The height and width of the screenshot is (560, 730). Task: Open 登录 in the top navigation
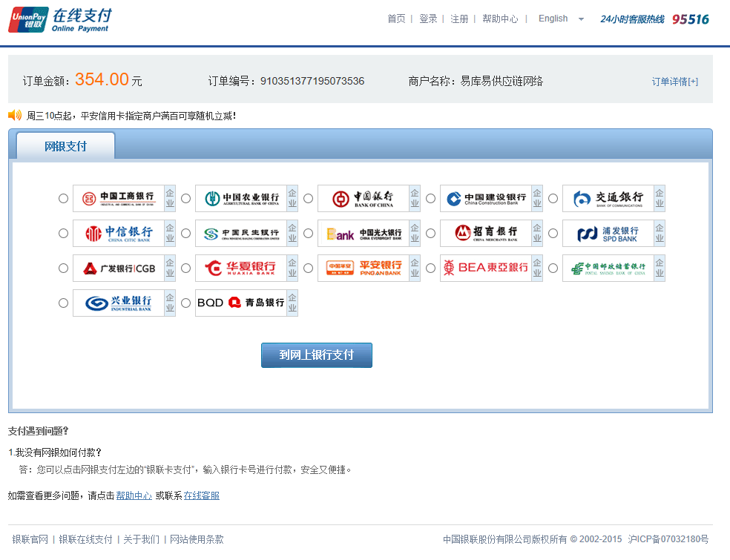[428, 19]
